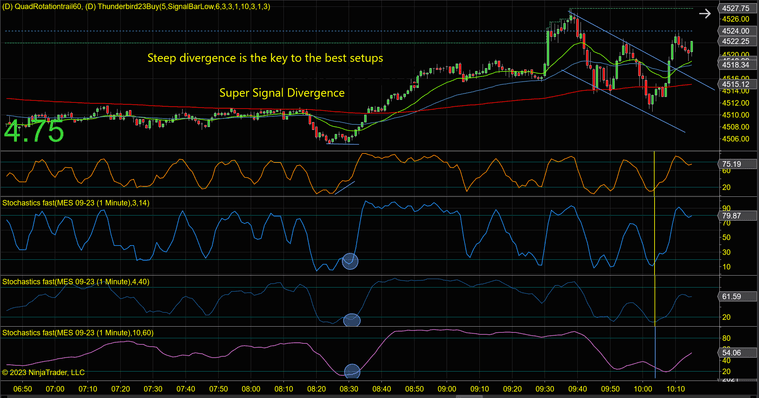Click the 75.19 value marker on the orange oscillator
The height and width of the screenshot is (398, 759).
coord(736,164)
